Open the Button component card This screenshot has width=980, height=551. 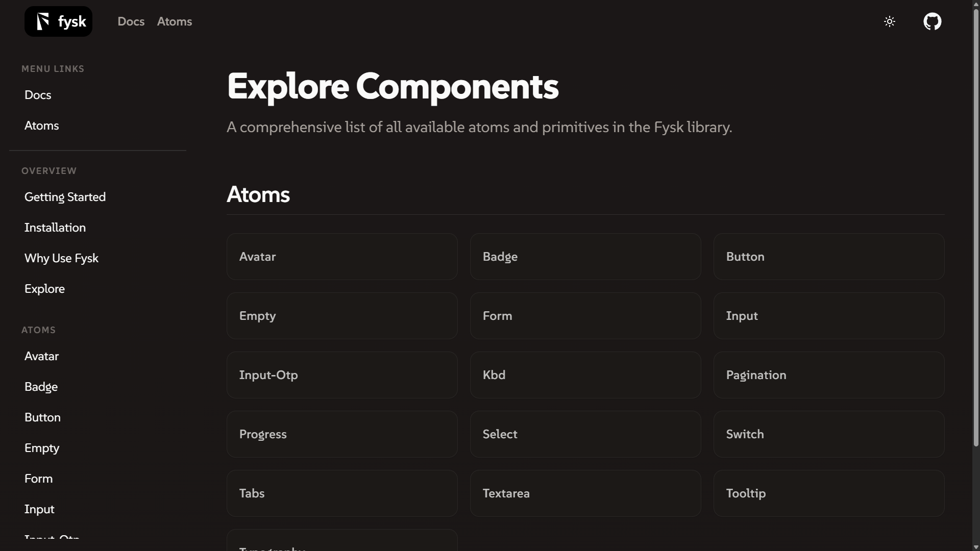[829, 256]
